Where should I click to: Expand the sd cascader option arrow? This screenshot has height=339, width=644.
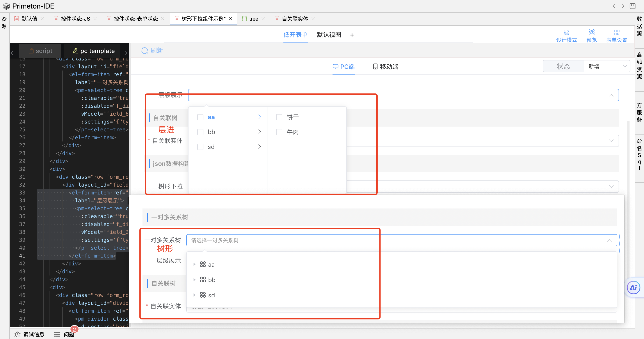click(260, 147)
